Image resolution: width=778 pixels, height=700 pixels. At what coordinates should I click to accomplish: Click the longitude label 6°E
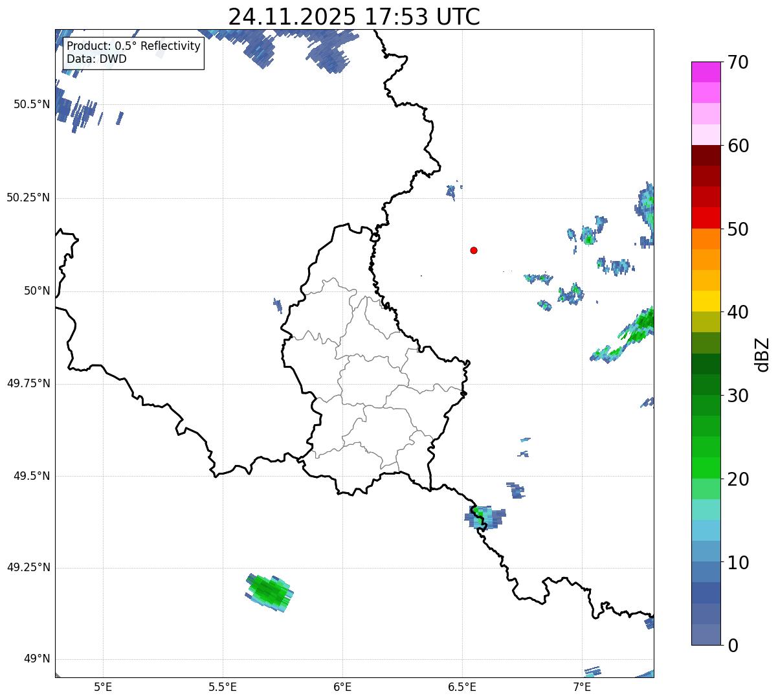(342, 688)
